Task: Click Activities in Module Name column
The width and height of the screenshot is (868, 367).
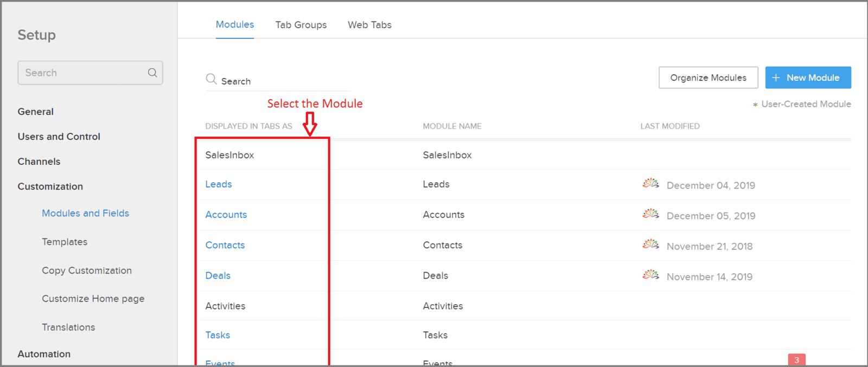Action: (x=443, y=306)
